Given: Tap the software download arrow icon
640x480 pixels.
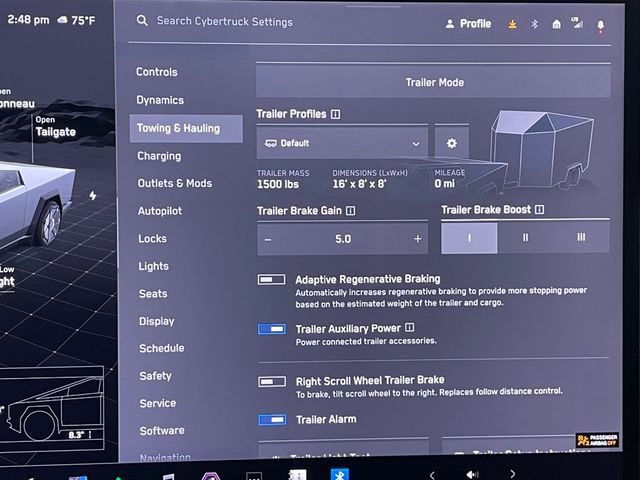Looking at the screenshot, I should point(512,24).
